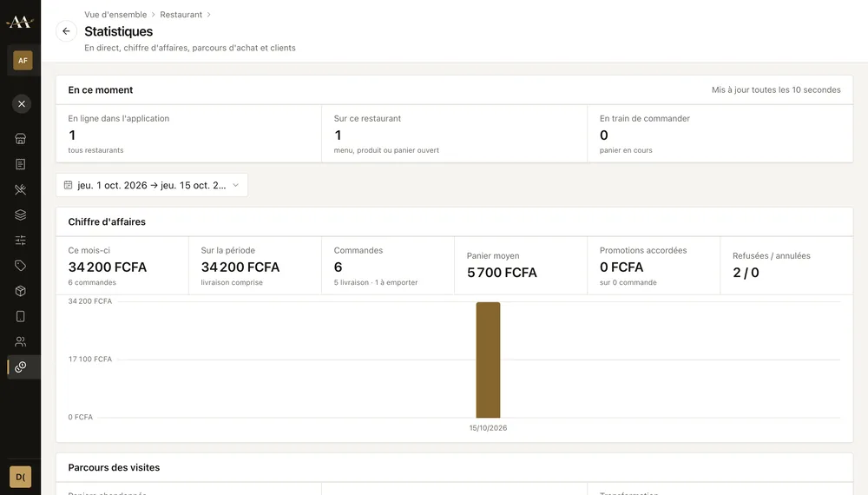Open the mobile phone icon in sidebar
The image size is (868, 495).
(x=21, y=316)
